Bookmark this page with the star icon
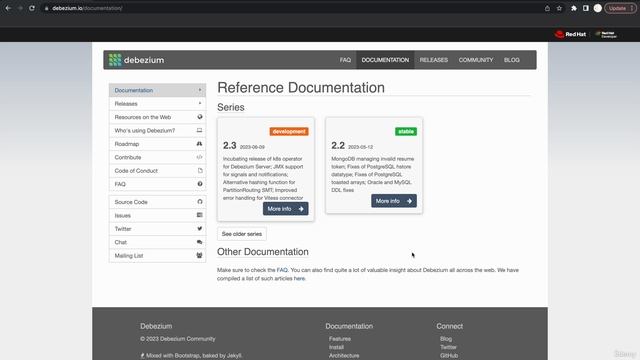 pos(559,8)
